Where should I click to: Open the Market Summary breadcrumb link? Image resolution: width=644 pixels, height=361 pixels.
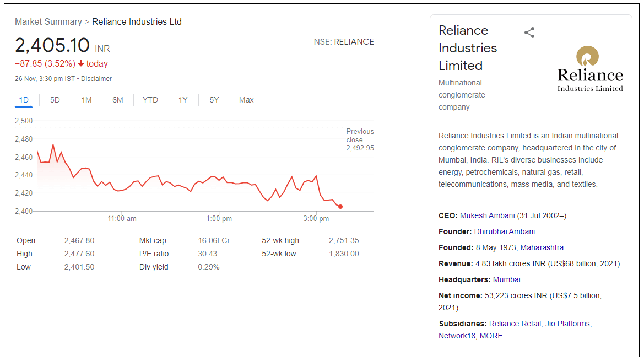[x=48, y=22]
